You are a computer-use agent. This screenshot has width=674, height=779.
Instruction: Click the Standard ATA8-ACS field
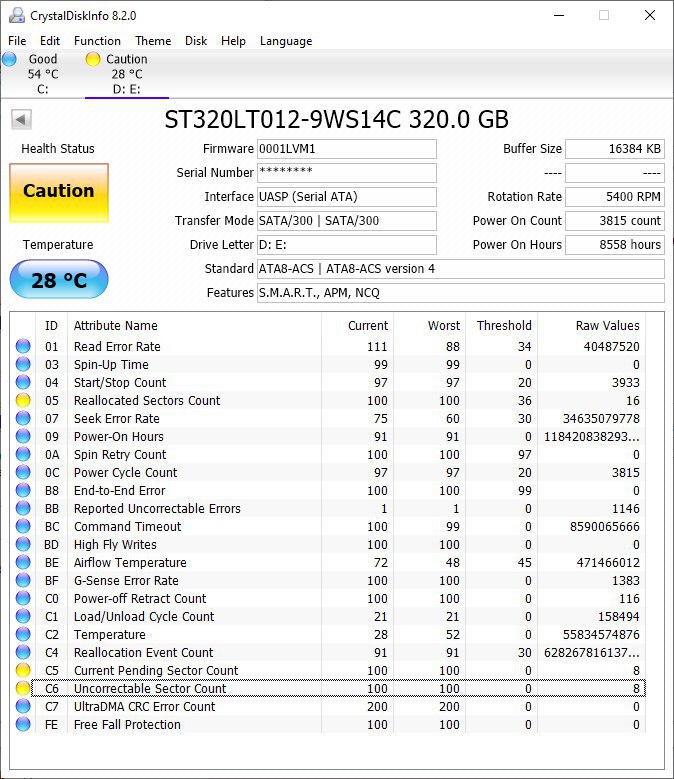[460, 269]
